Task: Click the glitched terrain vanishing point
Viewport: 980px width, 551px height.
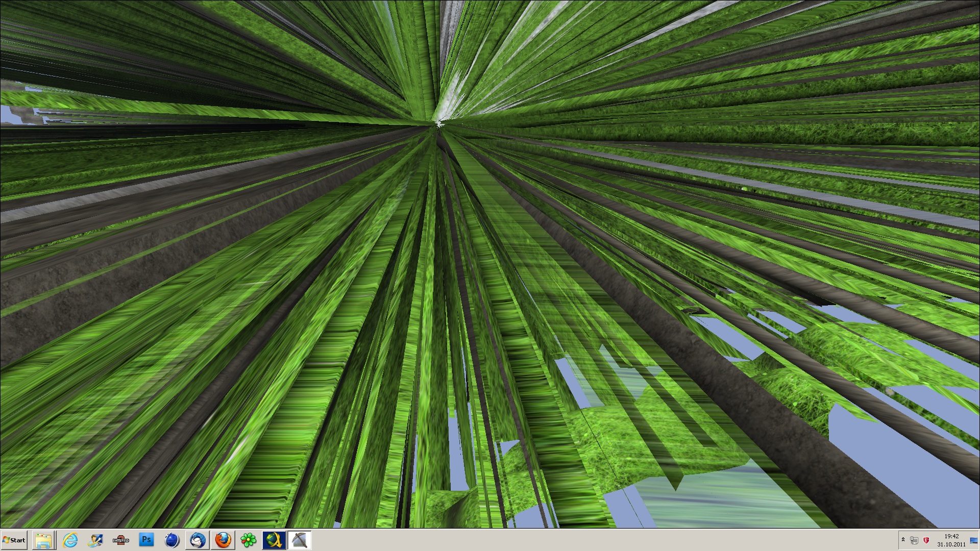Action: point(438,123)
